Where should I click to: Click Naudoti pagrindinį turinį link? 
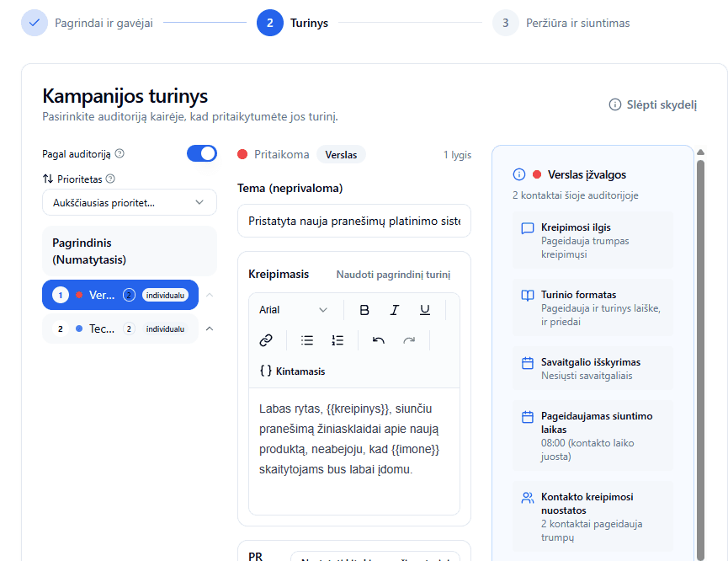pos(393,275)
